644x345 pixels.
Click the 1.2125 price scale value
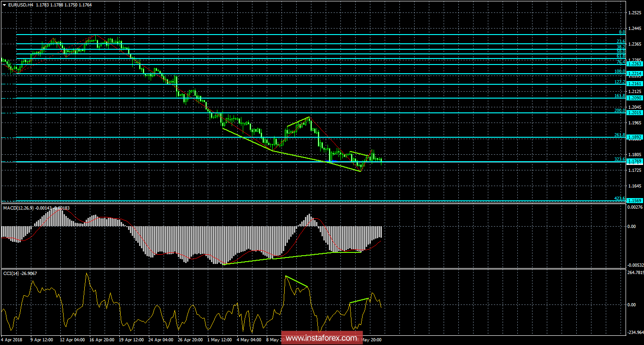(635, 92)
